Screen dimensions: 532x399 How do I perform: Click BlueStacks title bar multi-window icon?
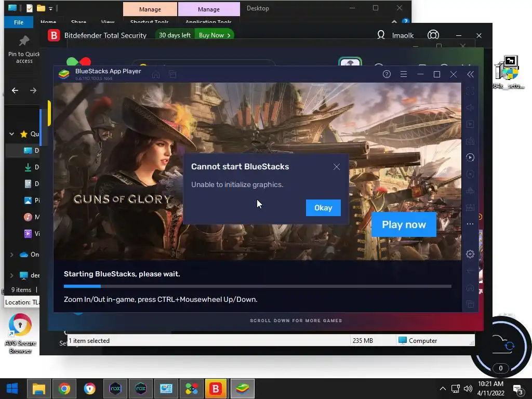172,75
